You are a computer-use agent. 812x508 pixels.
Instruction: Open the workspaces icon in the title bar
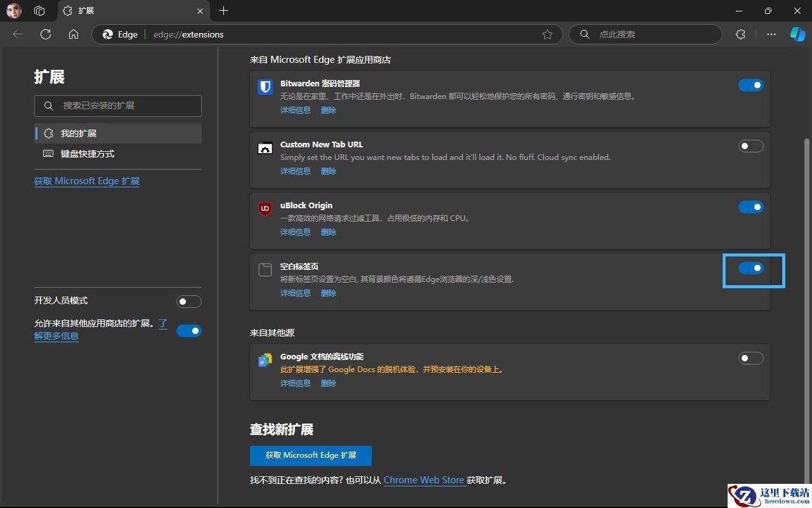tap(39, 11)
